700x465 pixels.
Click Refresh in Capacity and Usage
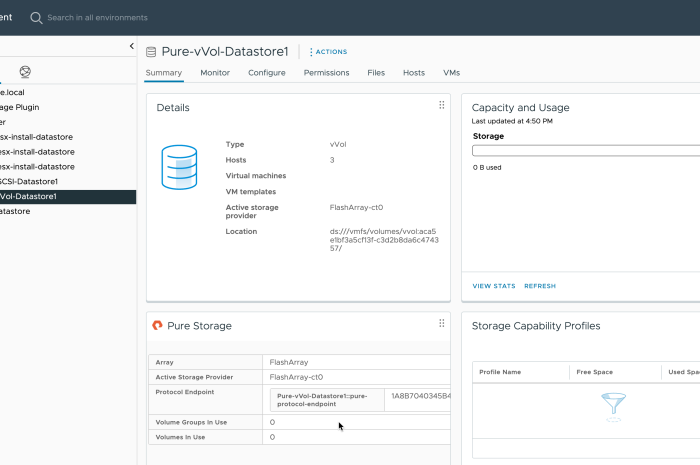pyautogui.click(x=540, y=286)
